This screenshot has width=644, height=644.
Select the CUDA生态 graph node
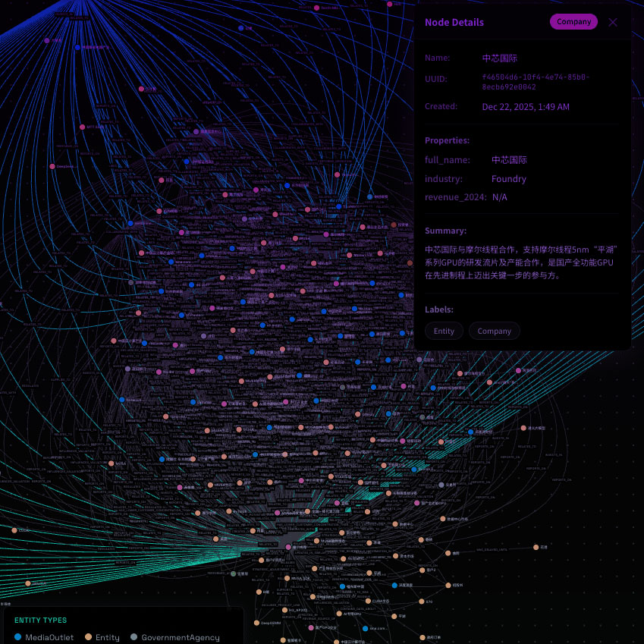pyautogui.click(x=366, y=602)
